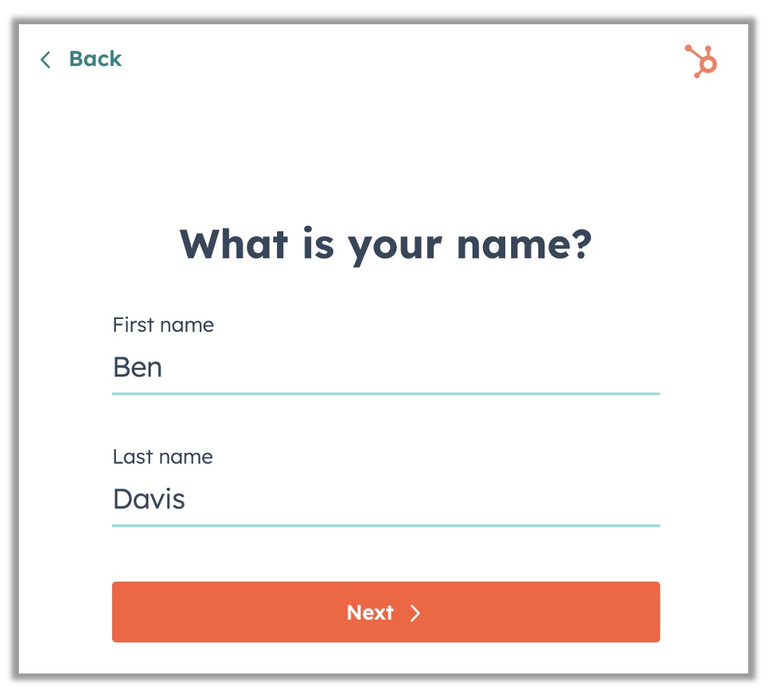Click the teal underline beneath Davis
774x700 pixels.
click(386, 526)
